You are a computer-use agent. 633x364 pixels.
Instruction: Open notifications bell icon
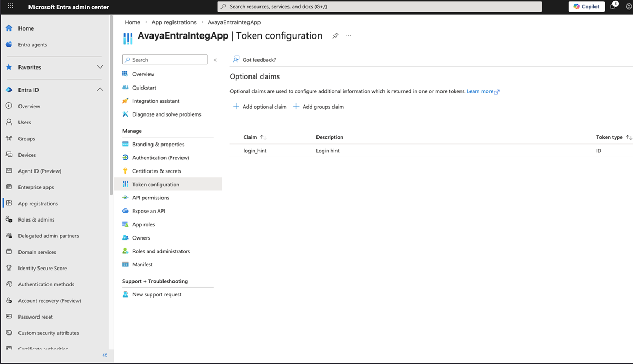[613, 6]
